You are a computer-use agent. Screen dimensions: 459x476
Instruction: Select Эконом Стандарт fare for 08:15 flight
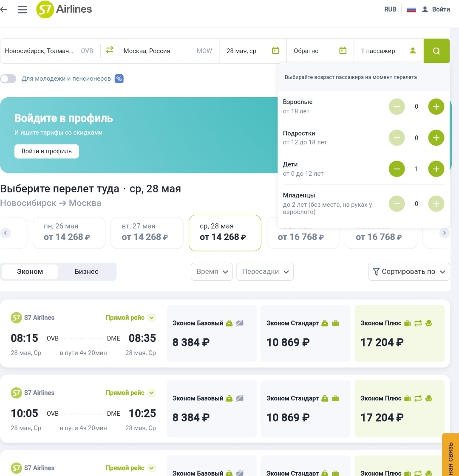pyautogui.click(x=305, y=333)
